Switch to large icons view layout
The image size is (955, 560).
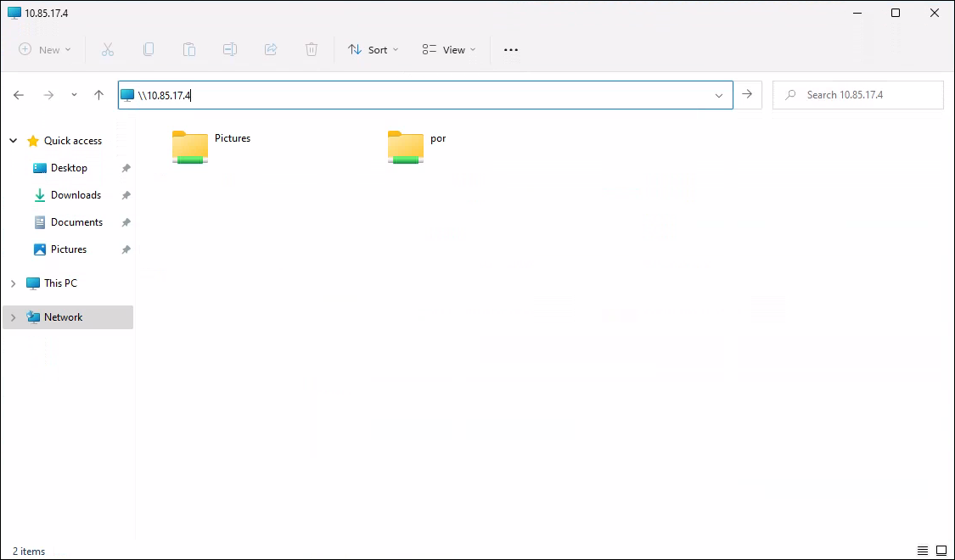(x=941, y=552)
